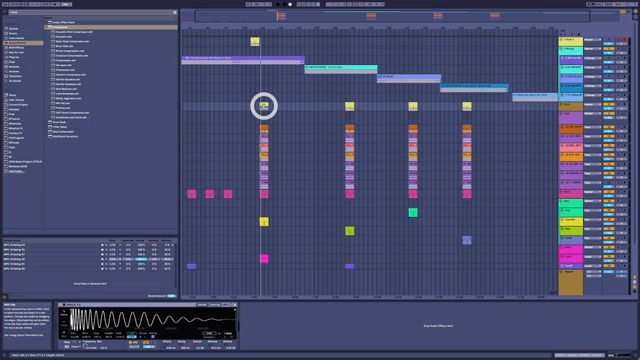Image resolution: width=640 pixels, height=360 pixels.
Task: Clear the browser search field
Action: (175, 12)
